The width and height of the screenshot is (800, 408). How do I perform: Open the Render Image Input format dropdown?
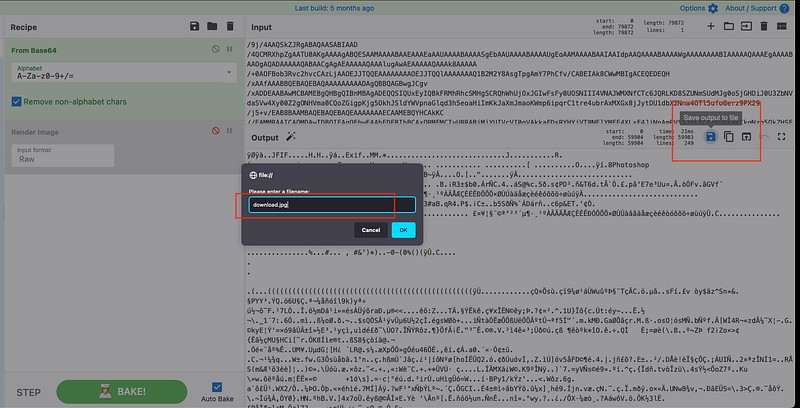[x=63, y=155]
